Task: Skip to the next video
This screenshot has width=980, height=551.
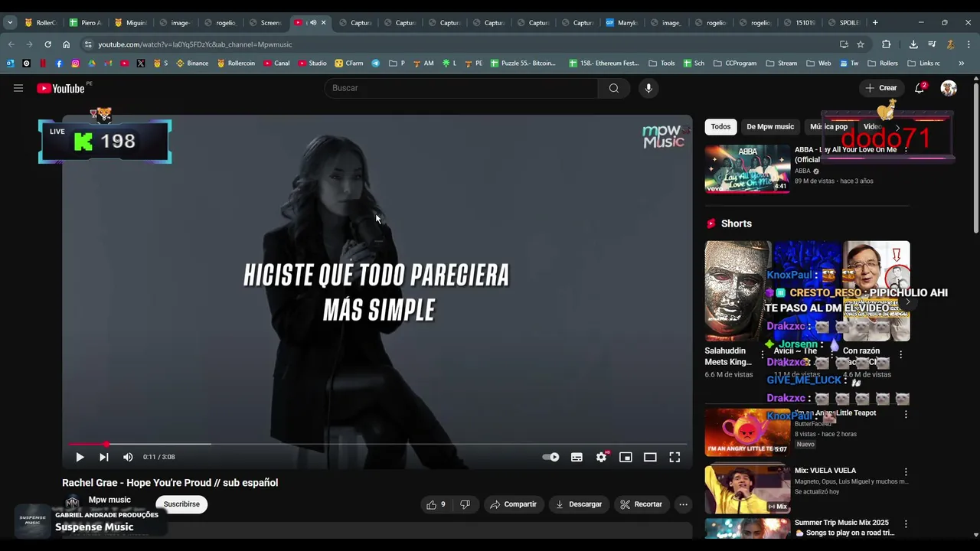Action: (103, 457)
